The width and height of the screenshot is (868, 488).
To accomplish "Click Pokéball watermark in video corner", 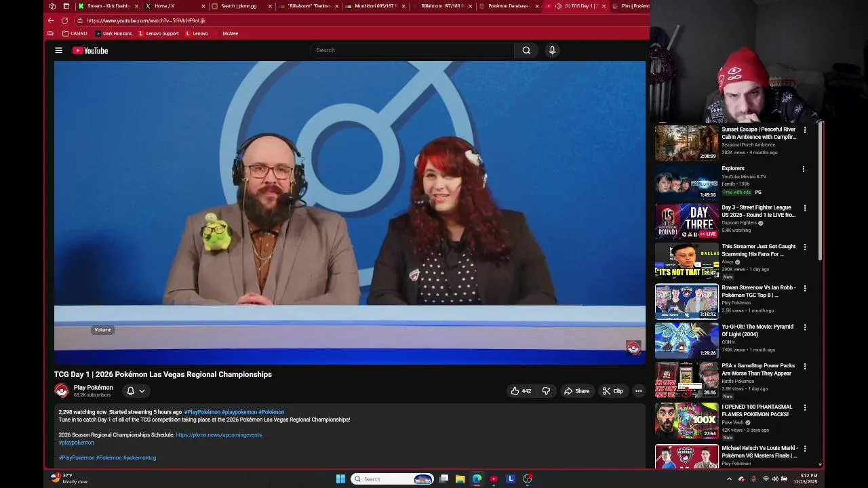I will coord(633,347).
